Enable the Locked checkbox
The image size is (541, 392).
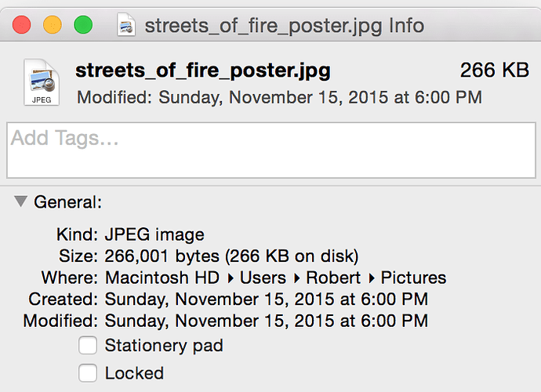tap(88, 373)
